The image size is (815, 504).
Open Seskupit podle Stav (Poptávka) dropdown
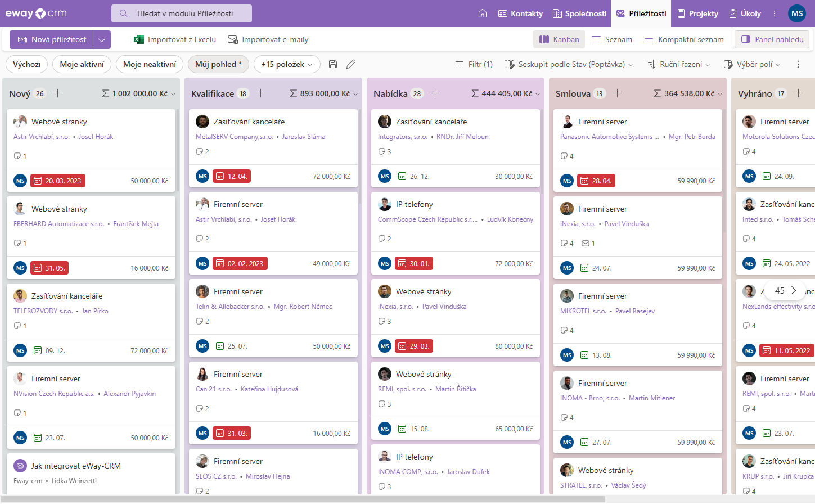(x=569, y=64)
